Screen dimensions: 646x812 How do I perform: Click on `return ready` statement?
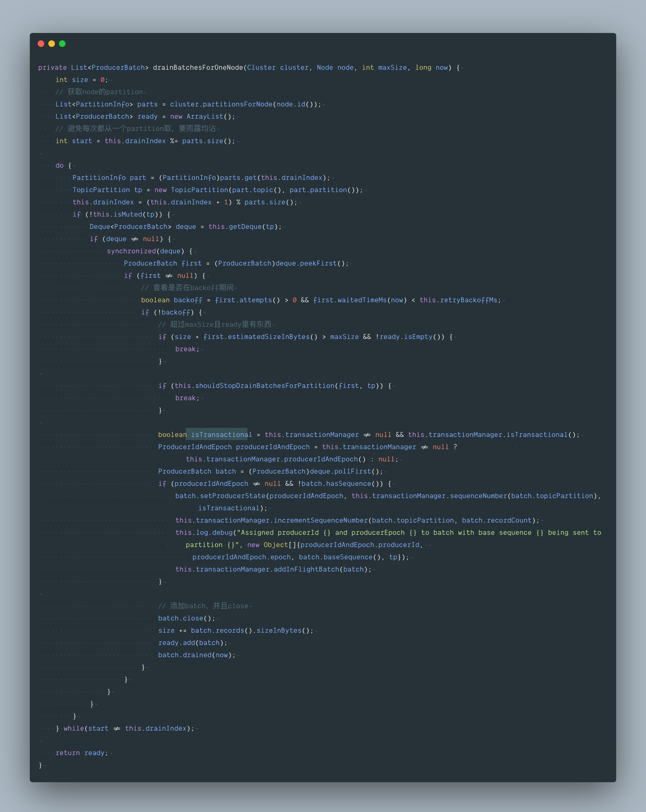pos(79,753)
